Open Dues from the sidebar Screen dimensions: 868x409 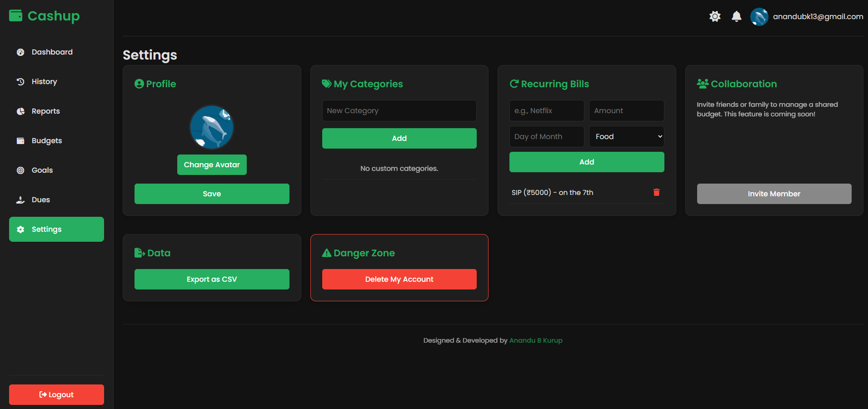pyautogui.click(x=41, y=200)
